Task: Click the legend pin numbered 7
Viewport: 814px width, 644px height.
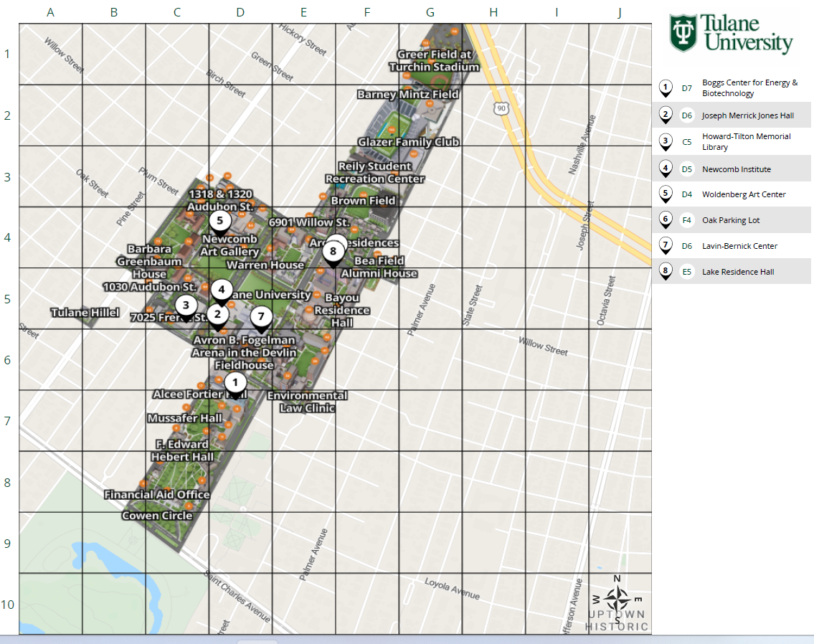Action: 666,245
